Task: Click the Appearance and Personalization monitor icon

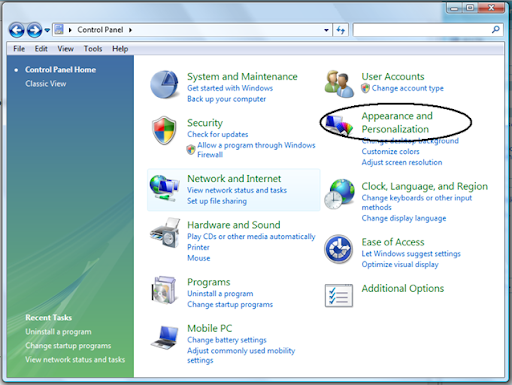Action: pyautogui.click(x=339, y=125)
